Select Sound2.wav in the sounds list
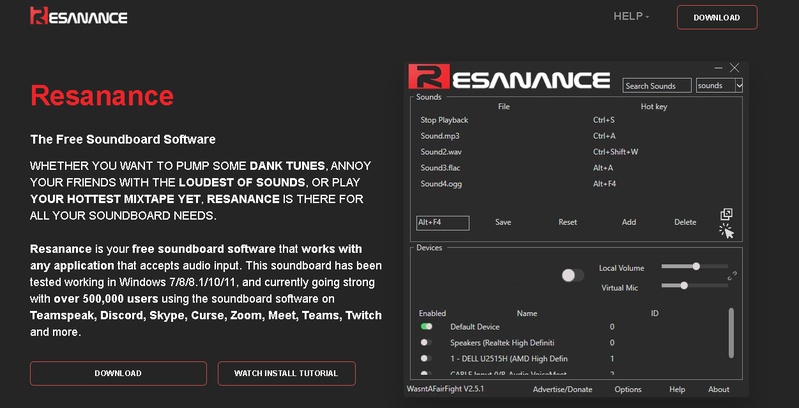The width and height of the screenshot is (799, 408). click(576, 152)
